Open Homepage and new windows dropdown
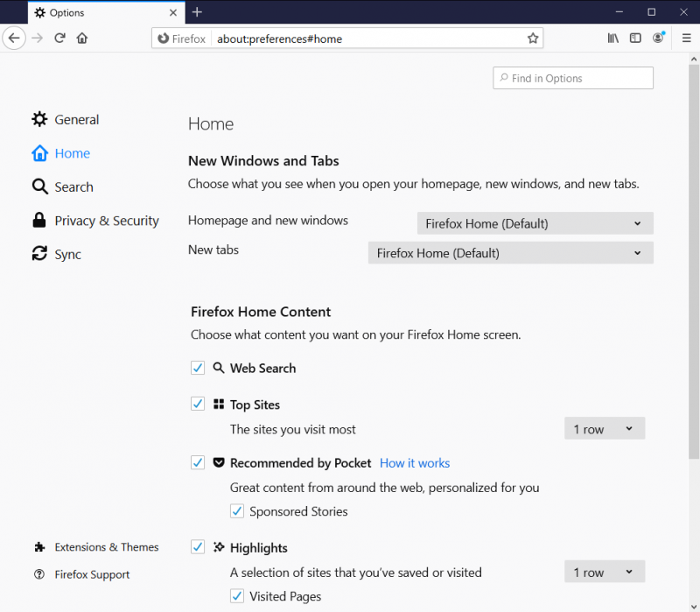This screenshot has width=700, height=612. click(535, 223)
